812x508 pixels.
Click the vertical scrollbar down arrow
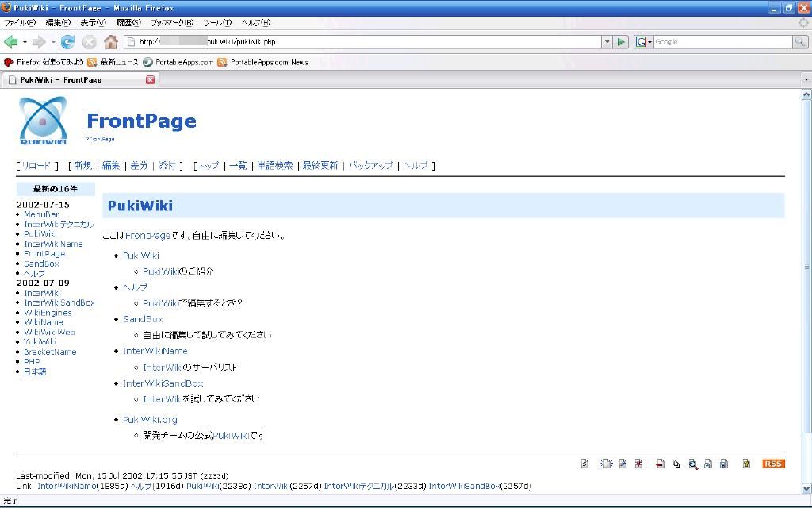click(806, 488)
